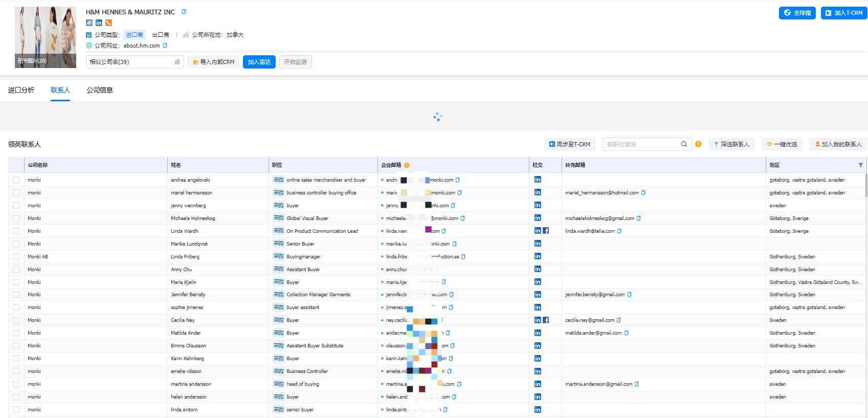
Task: Tick the checkbox for jenny wennberg row
Action: (x=16, y=206)
